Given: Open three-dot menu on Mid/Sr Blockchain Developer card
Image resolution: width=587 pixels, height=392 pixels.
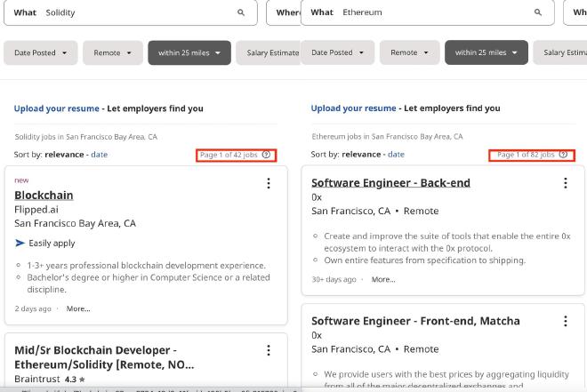Looking at the screenshot, I should click(x=269, y=350).
